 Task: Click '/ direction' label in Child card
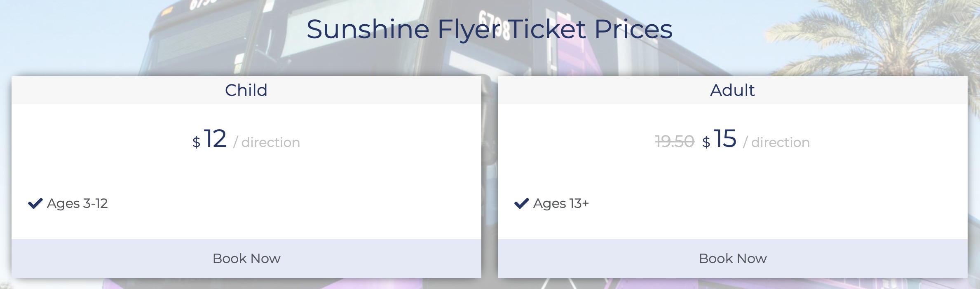(x=267, y=142)
